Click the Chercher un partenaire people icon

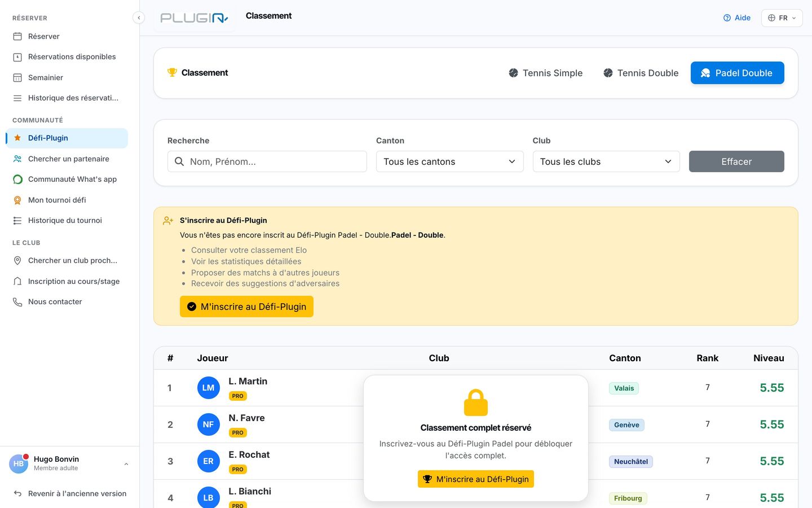17,159
